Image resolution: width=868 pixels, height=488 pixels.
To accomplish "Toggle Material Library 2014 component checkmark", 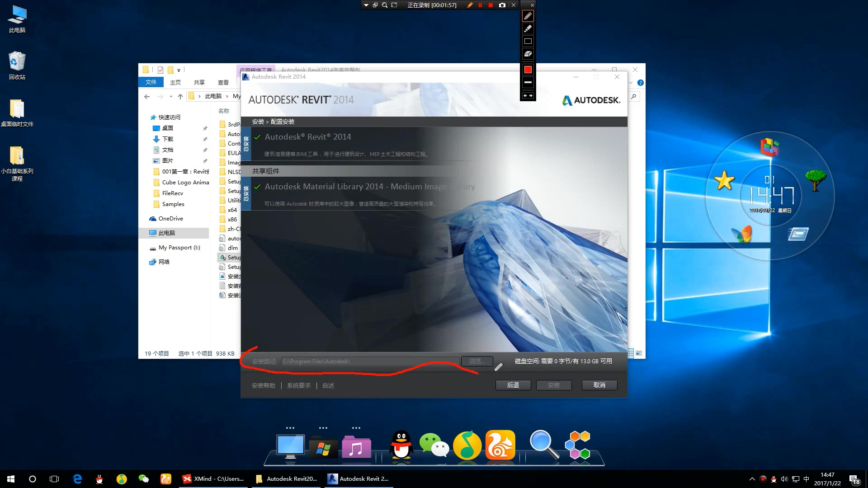I will pyautogui.click(x=257, y=187).
